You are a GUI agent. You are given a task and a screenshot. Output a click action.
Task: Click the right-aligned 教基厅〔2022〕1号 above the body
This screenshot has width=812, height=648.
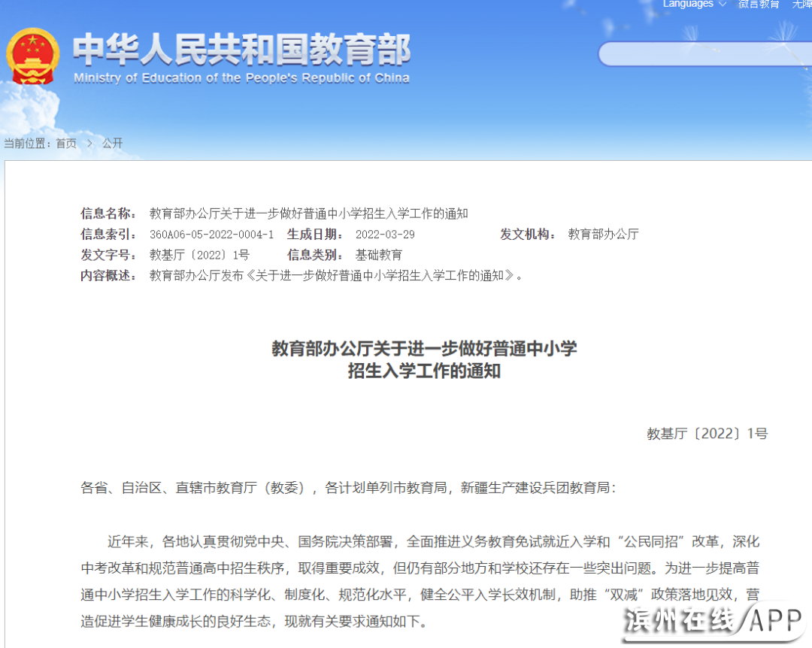707,434
